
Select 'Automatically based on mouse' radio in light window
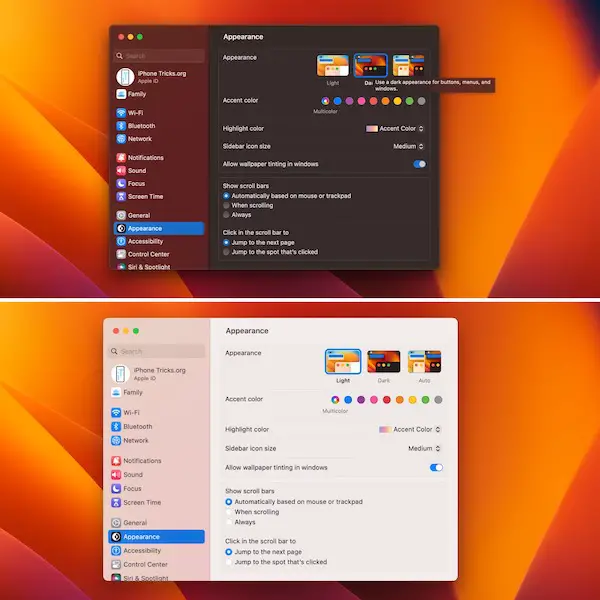pyautogui.click(x=228, y=502)
